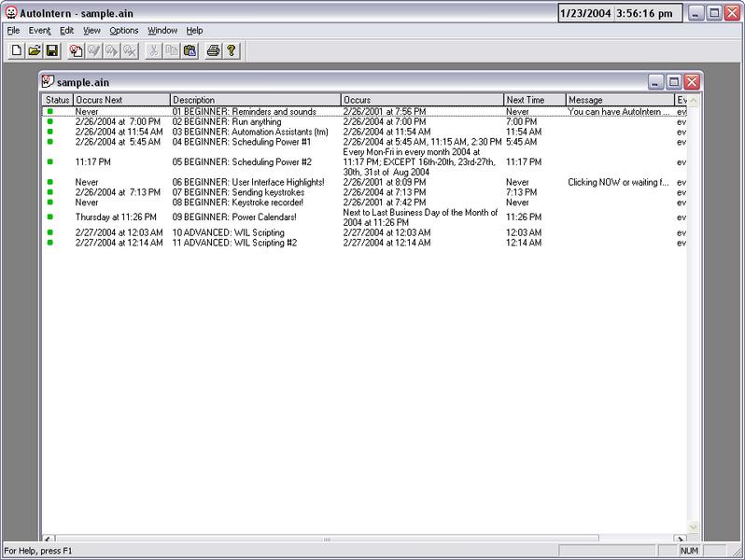The height and width of the screenshot is (560, 745).
Task: Select '03 BEGINNER: Automation Assistants (tm)' event
Action: pos(250,132)
